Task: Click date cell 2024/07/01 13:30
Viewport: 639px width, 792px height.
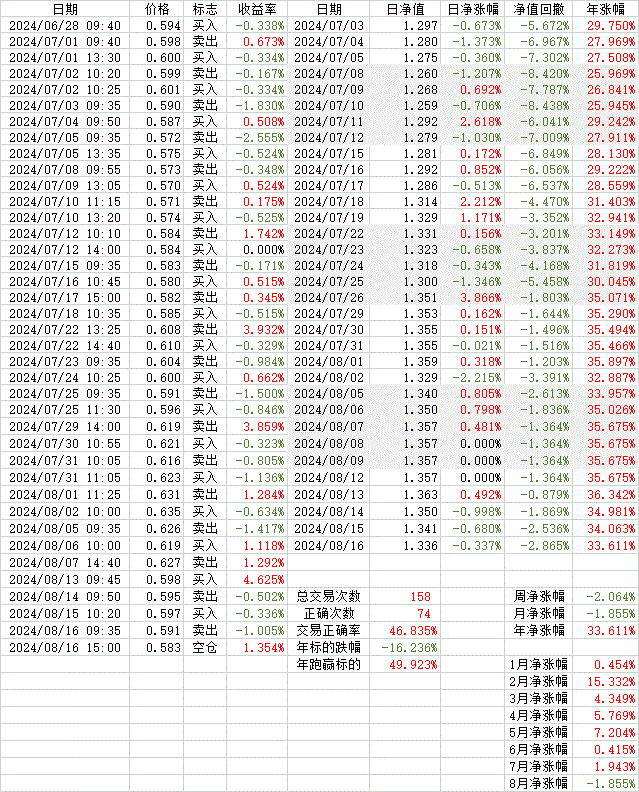Action: [x=65, y=58]
